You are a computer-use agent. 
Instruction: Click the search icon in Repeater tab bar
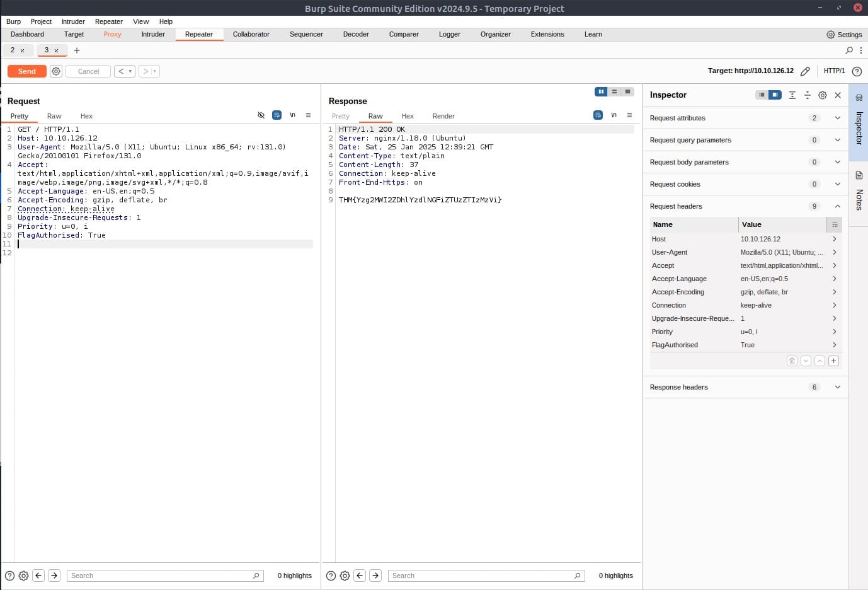tap(849, 50)
